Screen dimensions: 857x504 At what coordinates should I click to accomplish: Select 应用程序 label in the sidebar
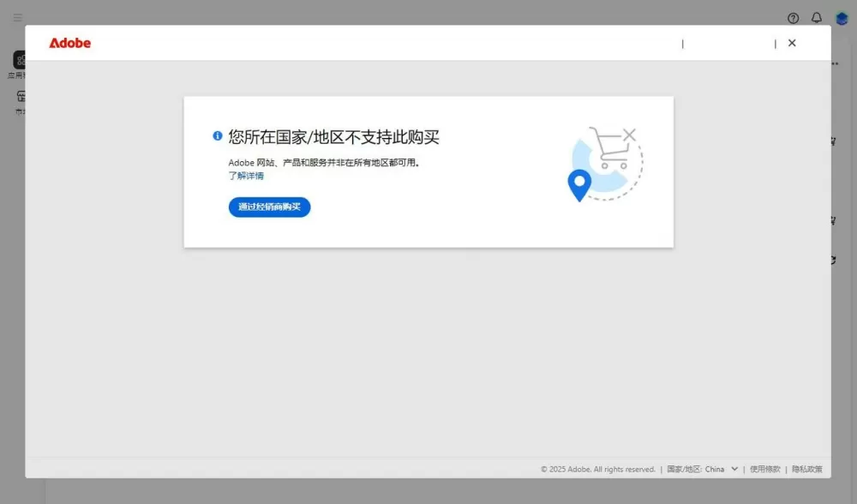[x=19, y=74]
